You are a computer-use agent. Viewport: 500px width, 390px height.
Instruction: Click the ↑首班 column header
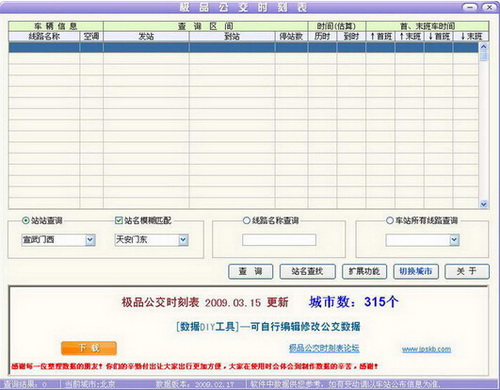381,36
